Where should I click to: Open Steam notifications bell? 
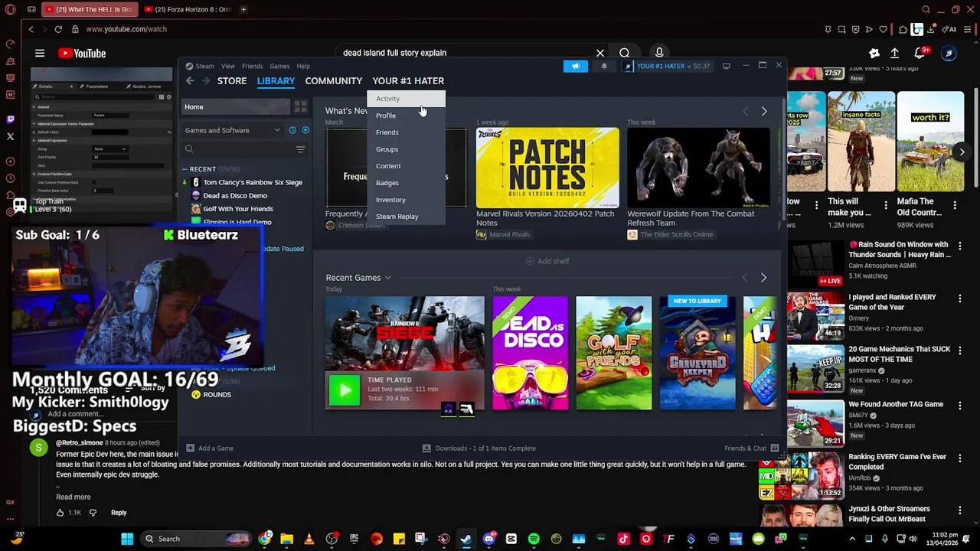pyautogui.click(x=604, y=66)
